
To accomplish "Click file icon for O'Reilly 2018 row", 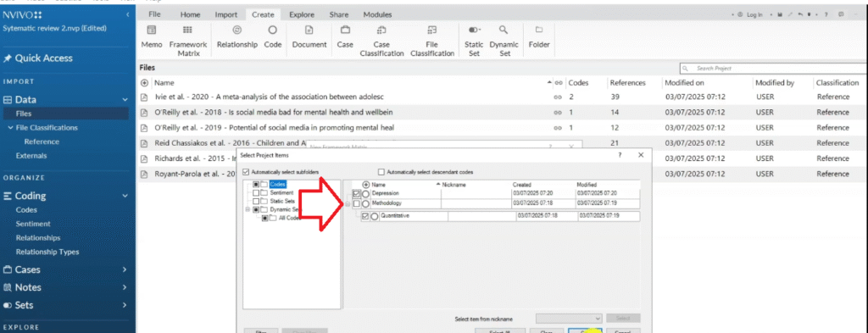I will pos(144,113).
